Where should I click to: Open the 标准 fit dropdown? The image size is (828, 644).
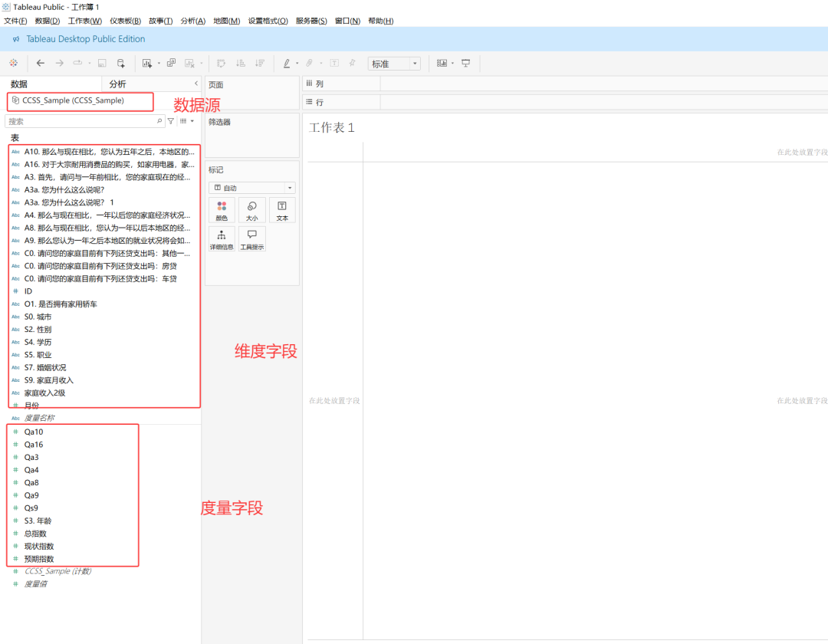tap(395, 64)
